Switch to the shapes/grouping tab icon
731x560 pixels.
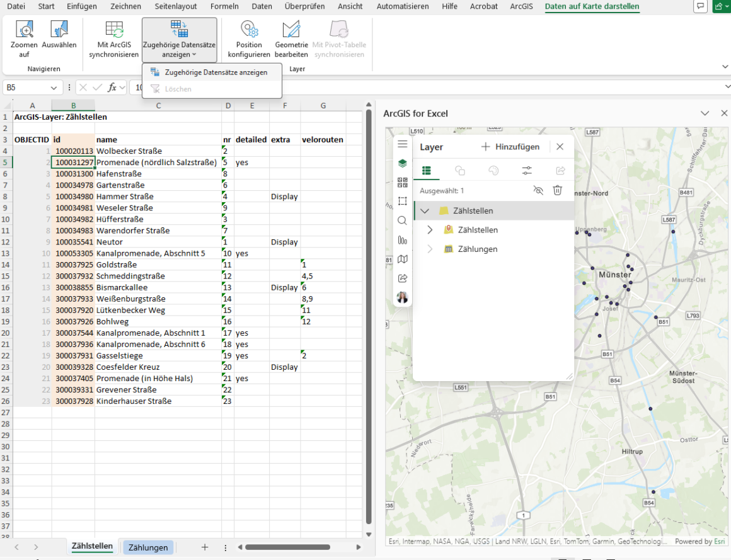(459, 171)
